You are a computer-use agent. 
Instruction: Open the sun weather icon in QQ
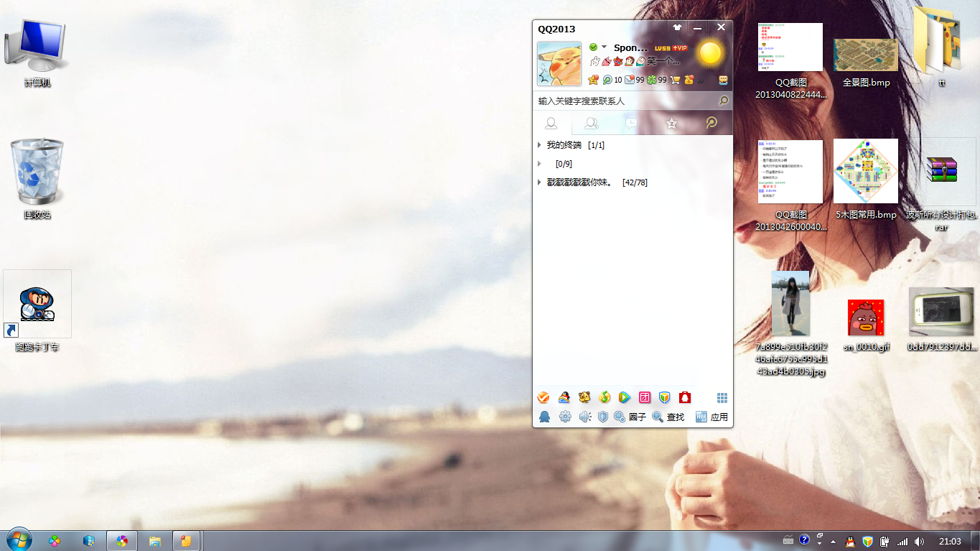[x=710, y=52]
